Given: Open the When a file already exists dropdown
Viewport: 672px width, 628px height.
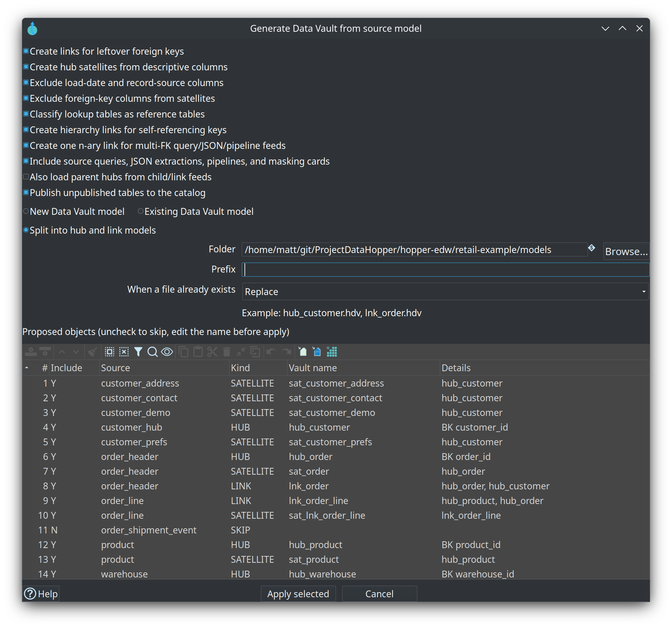Looking at the screenshot, I should [445, 292].
